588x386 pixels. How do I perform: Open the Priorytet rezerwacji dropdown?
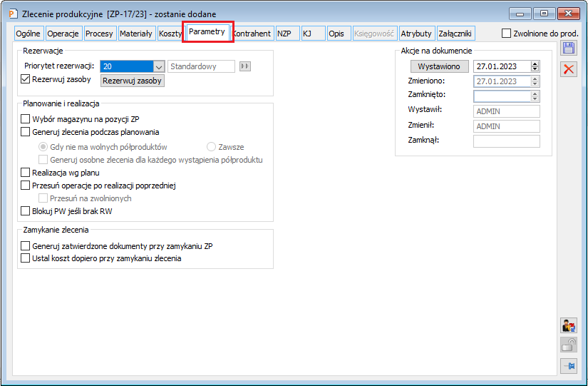(159, 66)
